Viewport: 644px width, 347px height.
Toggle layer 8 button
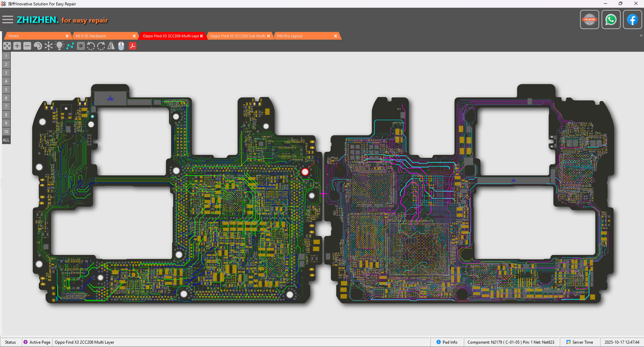(6, 115)
